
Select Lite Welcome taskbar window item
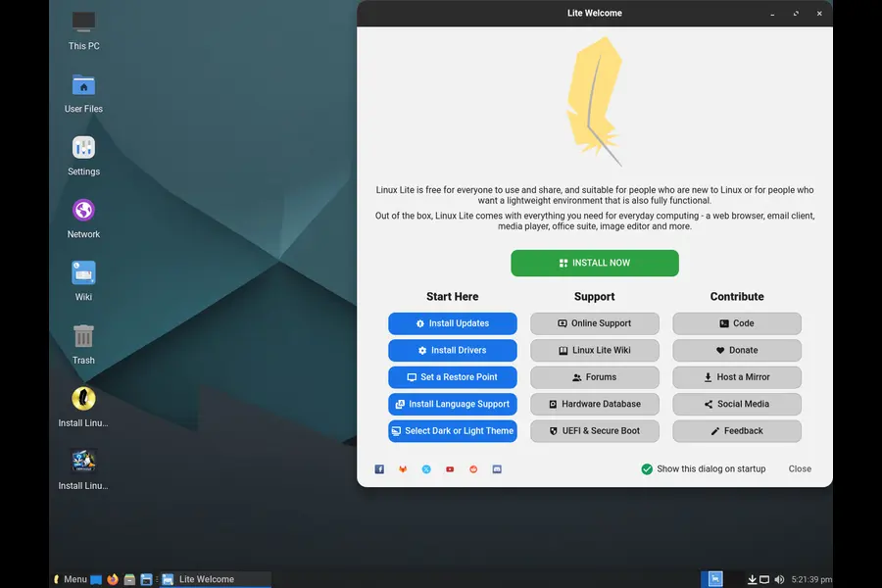click(216, 579)
